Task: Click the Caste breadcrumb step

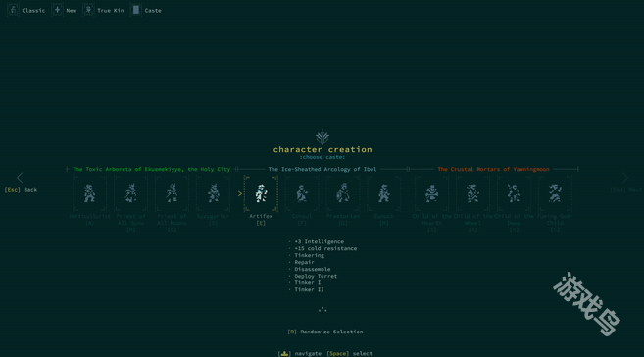Action: (146, 10)
